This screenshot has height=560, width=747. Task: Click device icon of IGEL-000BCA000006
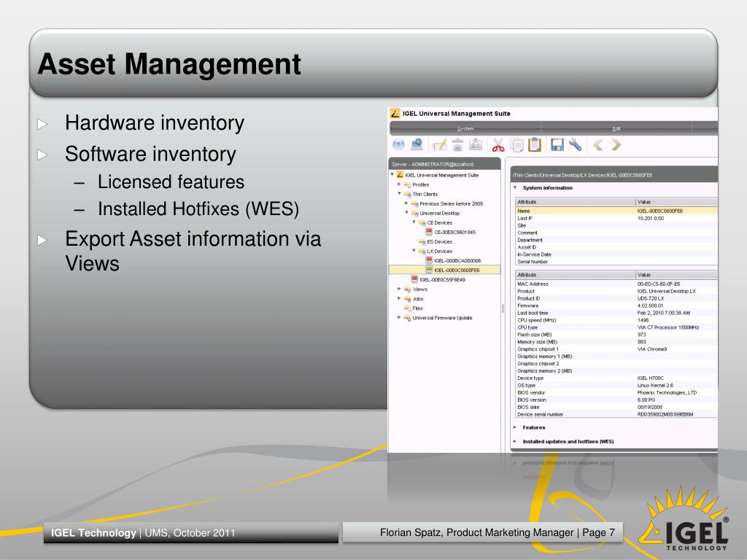pyautogui.click(x=429, y=260)
